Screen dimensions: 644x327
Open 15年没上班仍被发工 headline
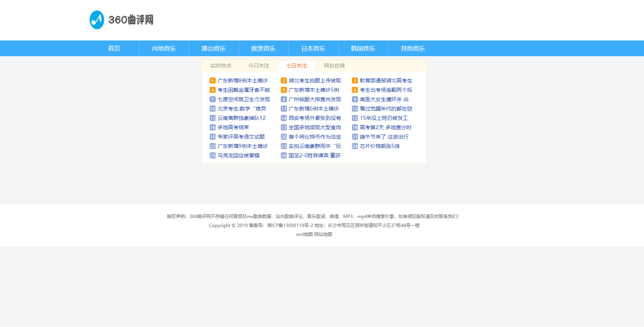tap(384, 118)
